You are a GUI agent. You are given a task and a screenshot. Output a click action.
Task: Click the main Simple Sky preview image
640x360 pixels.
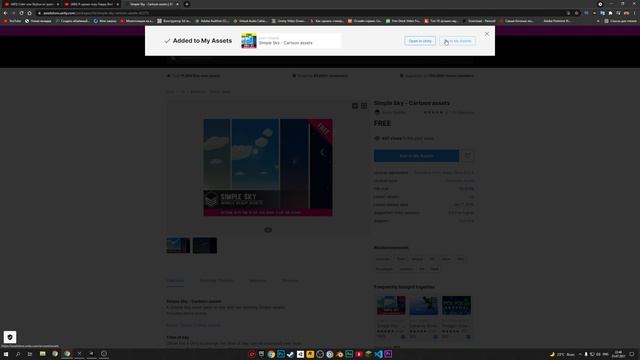pos(268,167)
